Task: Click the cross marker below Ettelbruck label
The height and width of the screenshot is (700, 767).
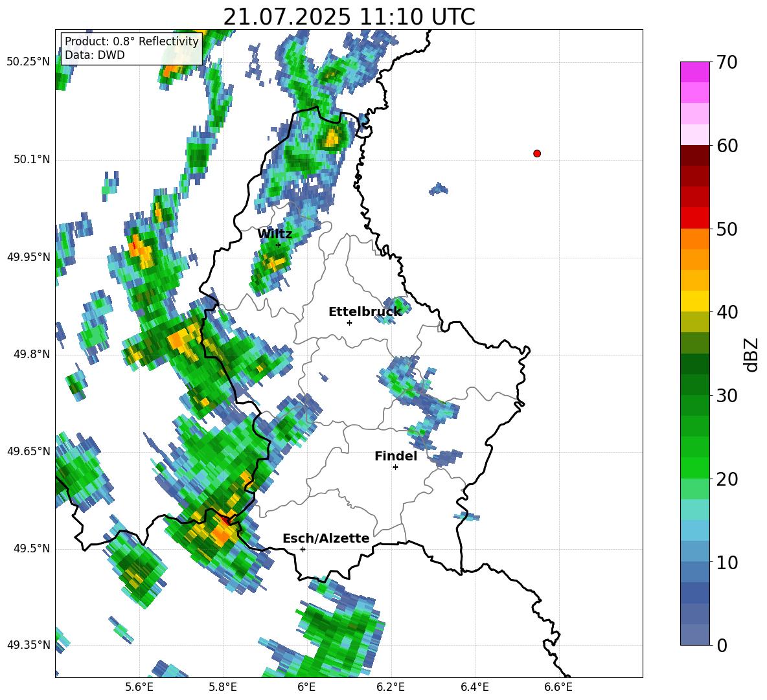Action: pyautogui.click(x=349, y=322)
